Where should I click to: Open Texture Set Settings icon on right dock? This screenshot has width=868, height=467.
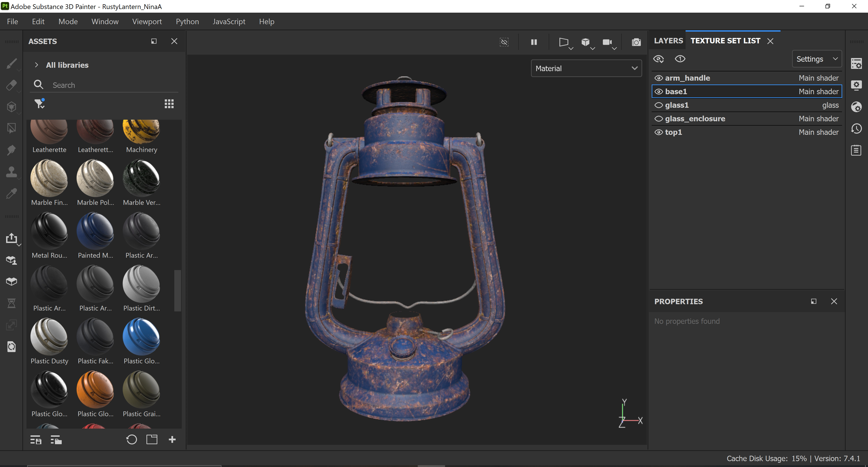[x=856, y=63]
